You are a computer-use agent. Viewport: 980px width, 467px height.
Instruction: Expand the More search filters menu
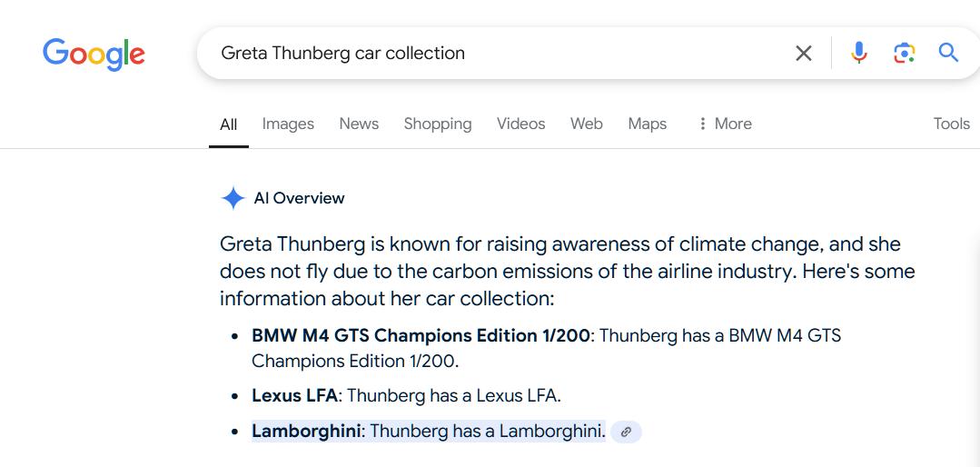pyautogui.click(x=724, y=124)
